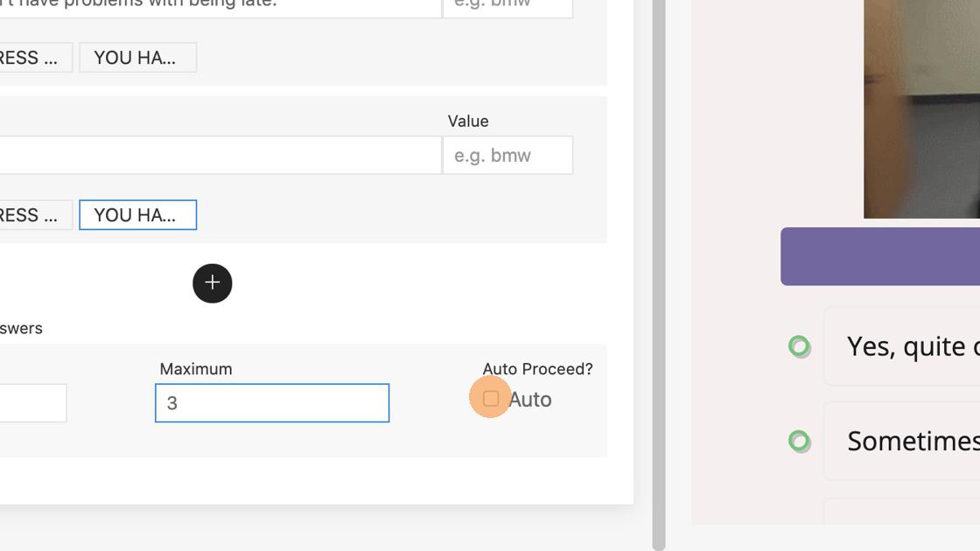Select the "Yes, quite" radio circle in preview
This screenshot has height=551, width=980.
(x=799, y=346)
